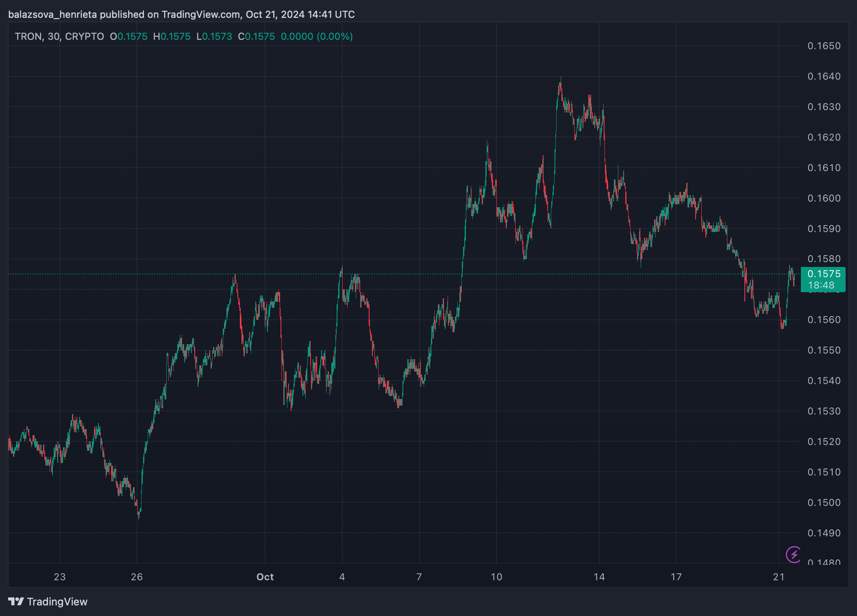Image resolution: width=857 pixels, height=616 pixels.
Task: Click the 0.1500 label on price scale
Action: click(x=824, y=503)
